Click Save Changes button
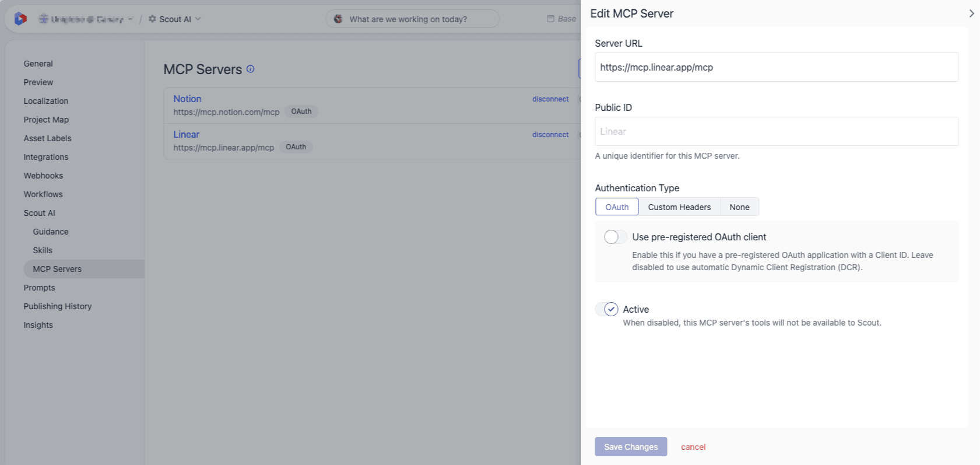This screenshot has height=465, width=980. pos(631,447)
